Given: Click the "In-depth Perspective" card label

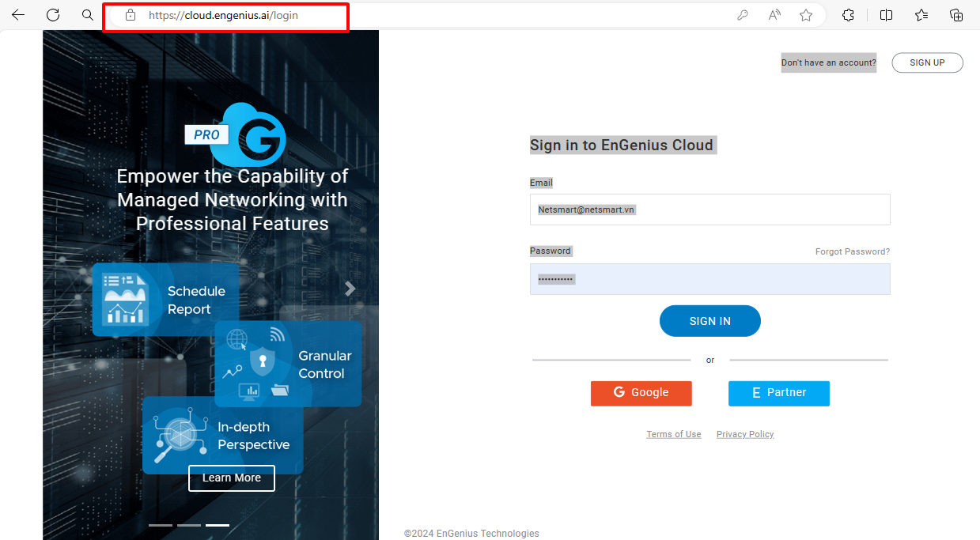Looking at the screenshot, I should (254, 436).
